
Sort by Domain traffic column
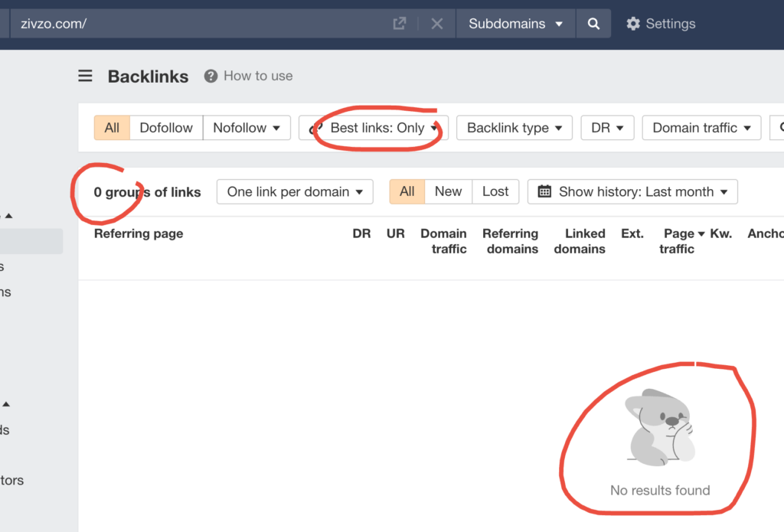point(443,241)
